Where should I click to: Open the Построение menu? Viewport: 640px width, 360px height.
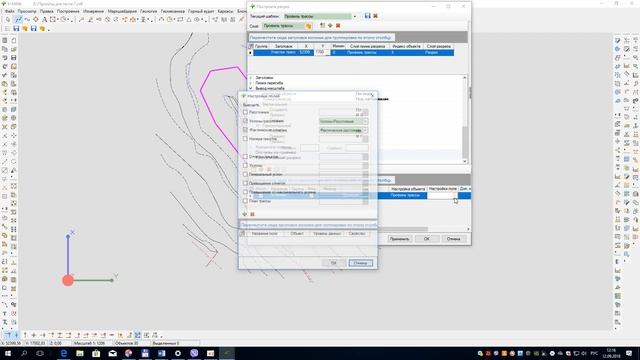68,11
